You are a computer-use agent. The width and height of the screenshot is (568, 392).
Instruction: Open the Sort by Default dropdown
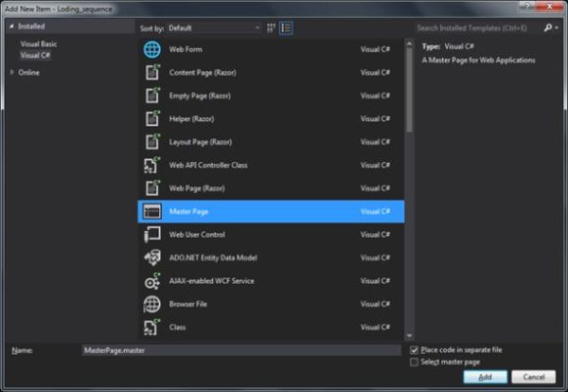(x=214, y=27)
